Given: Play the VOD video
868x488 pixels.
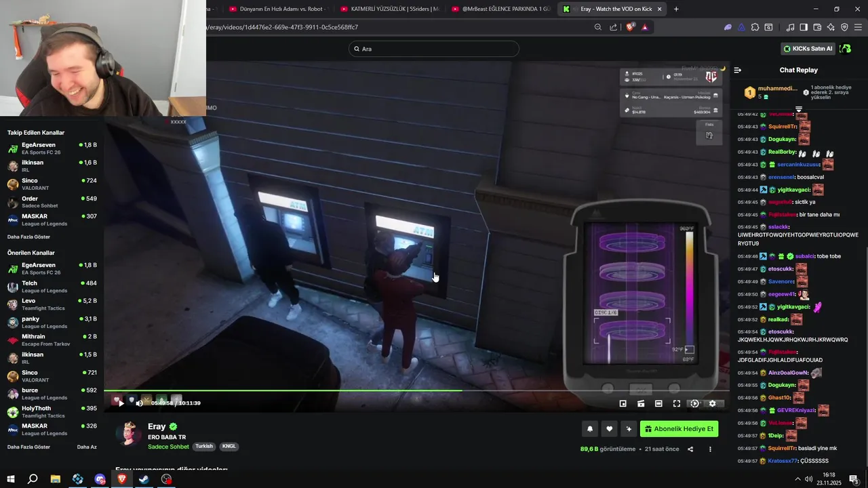Looking at the screenshot, I should click(x=121, y=403).
